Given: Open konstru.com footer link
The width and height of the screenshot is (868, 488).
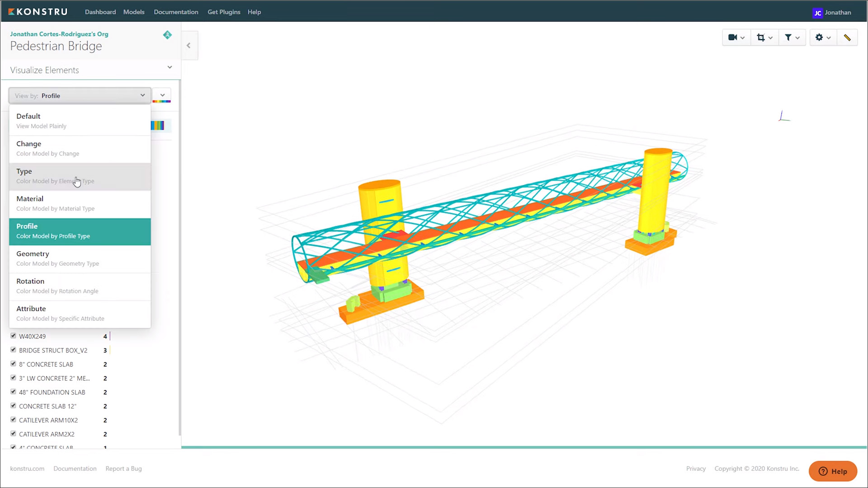Looking at the screenshot, I should (27, 469).
